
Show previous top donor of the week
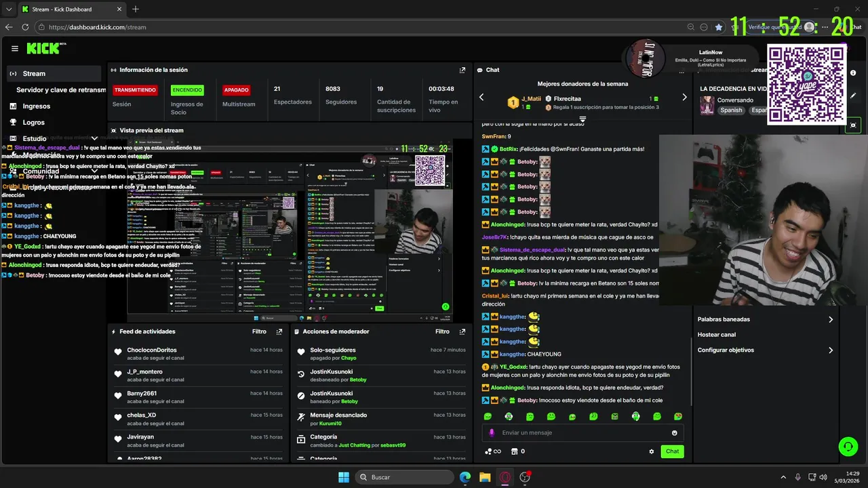pyautogui.click(x=481, y=97)
